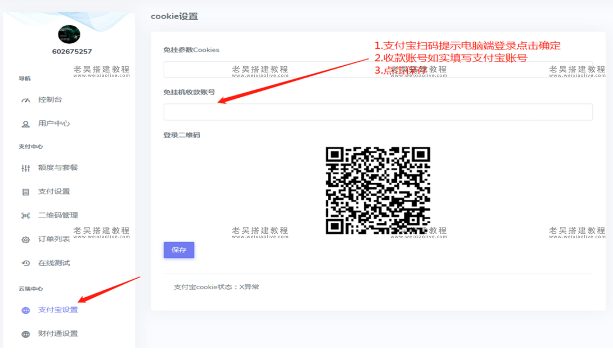The image size is (613, 364).
Task: Click the 财付通设置 globe icon
Action: [27, 334]
